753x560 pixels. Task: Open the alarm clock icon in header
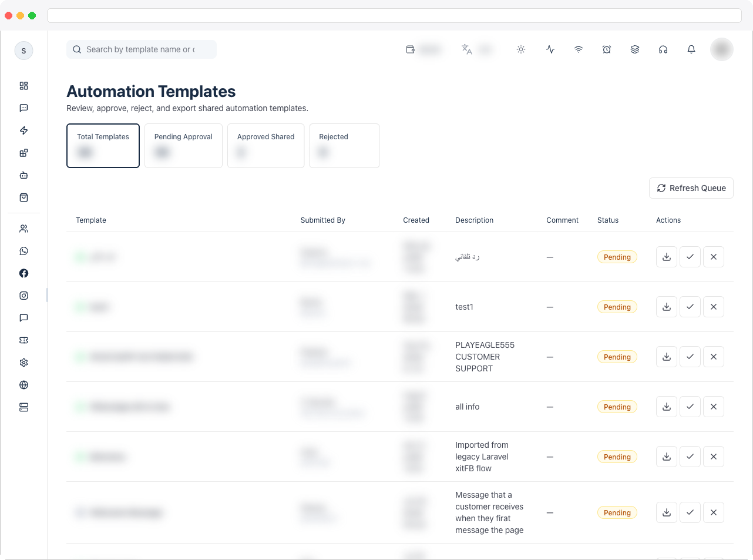coord(607,49)
